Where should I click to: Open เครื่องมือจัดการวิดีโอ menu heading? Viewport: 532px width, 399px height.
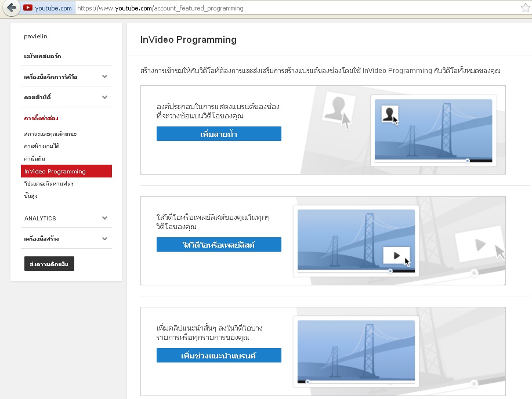[x=50, y=77]
